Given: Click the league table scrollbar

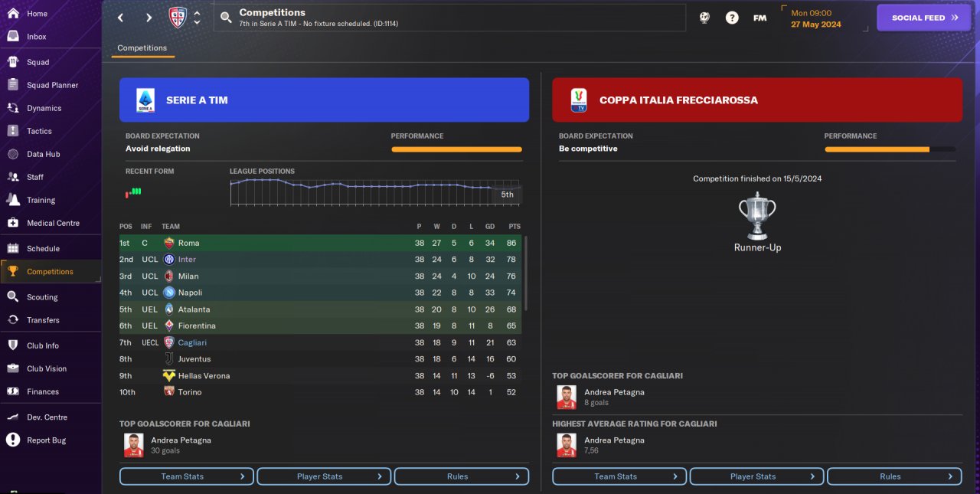Looking at the screenshot, I should (525, 273).
